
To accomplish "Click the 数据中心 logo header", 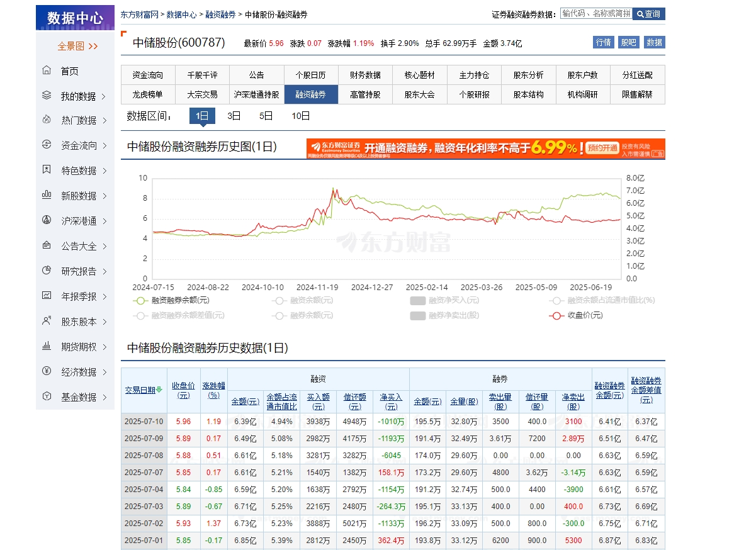I will [x=76, y=18].
